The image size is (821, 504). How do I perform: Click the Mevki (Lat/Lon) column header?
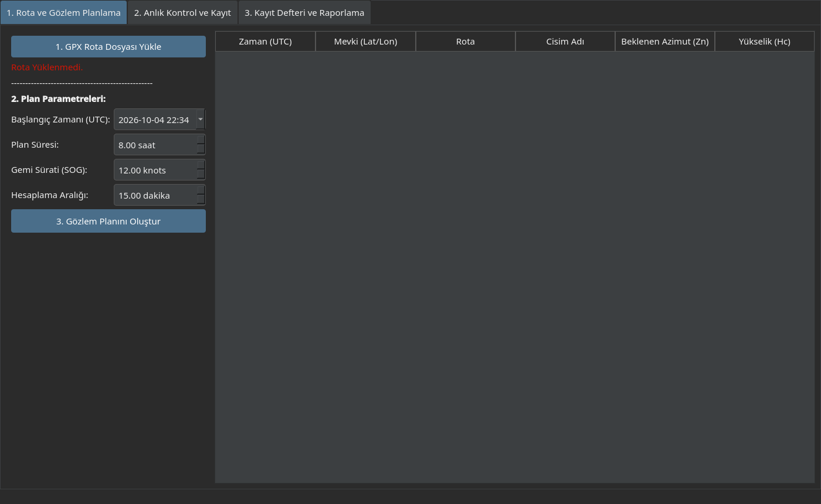(365, 42)
